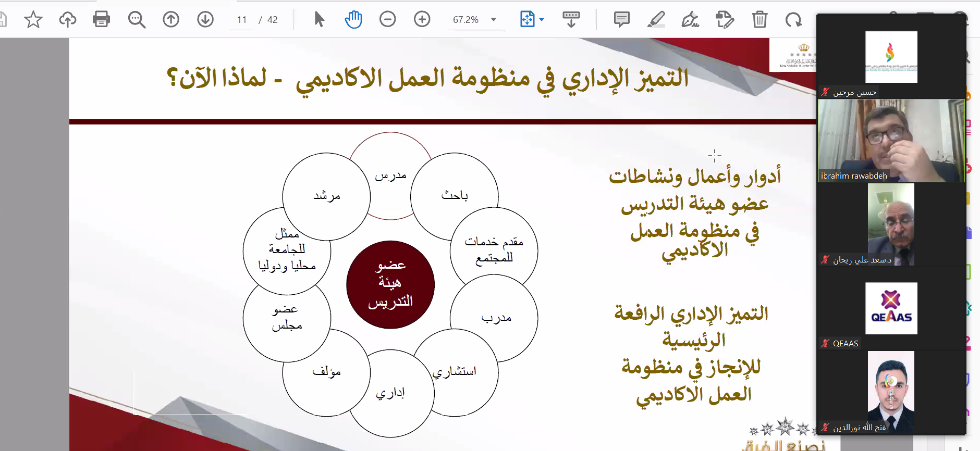
Task: Delete with the trash can icon
Action: (x=759, y=20)
